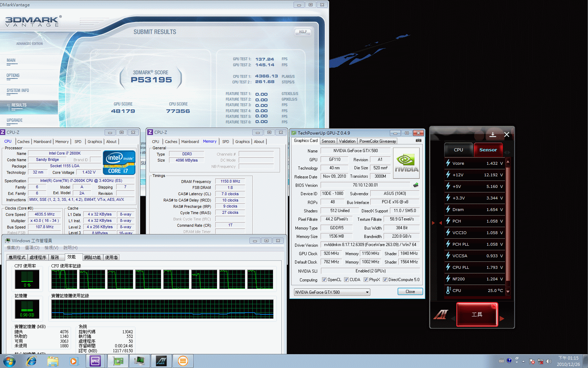Screen dimensions: 588x368
Task: Click DRAM Frequency value 1150.0 MHz
Action: coord(230,181)
